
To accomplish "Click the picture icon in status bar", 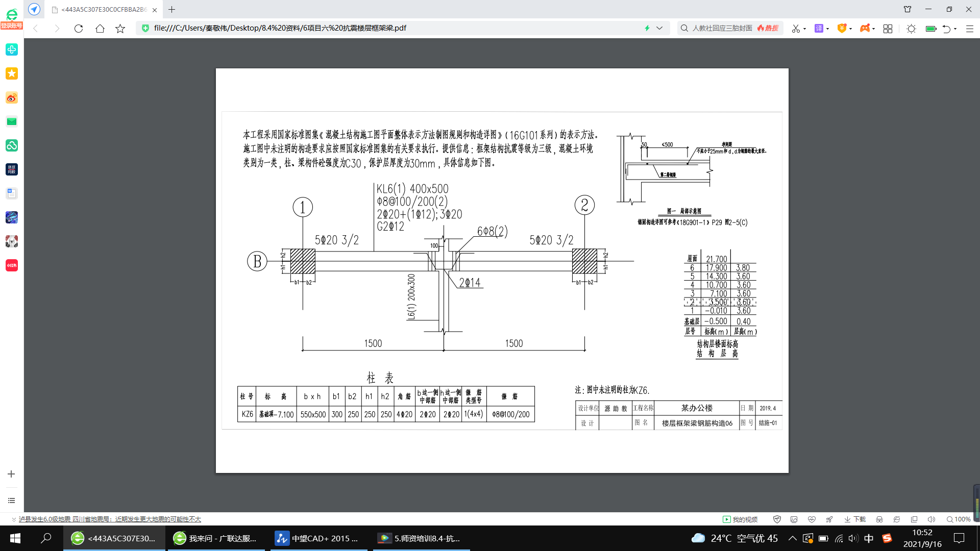I will coord(794,519).
